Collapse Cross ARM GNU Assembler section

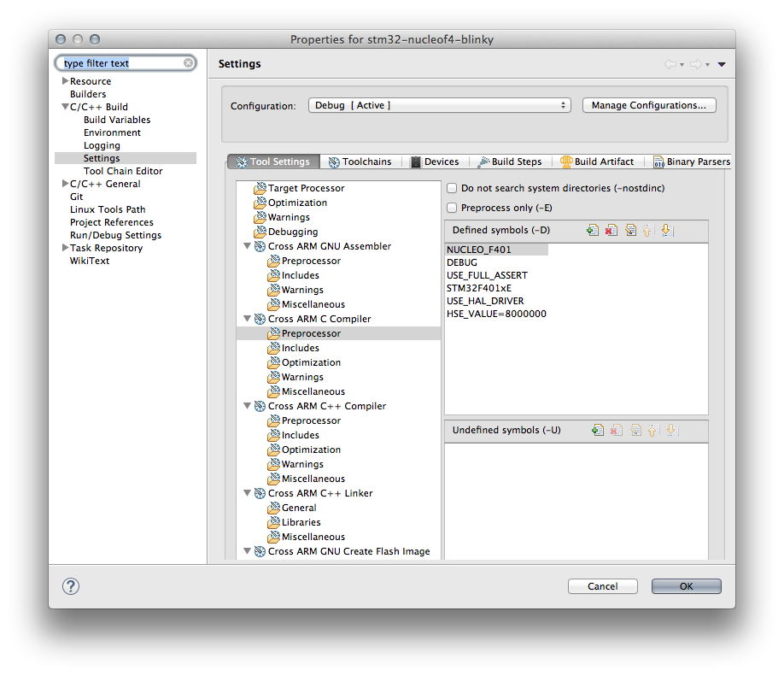[247, 246]
